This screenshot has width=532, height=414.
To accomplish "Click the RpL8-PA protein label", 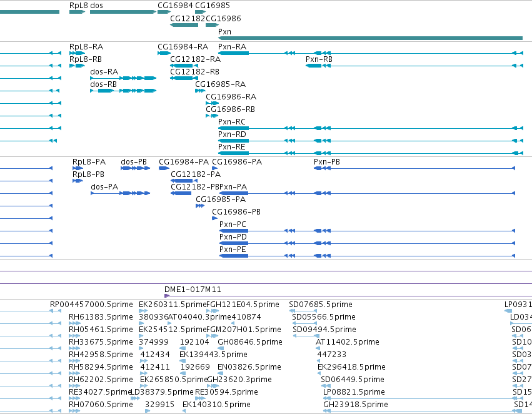I will [89, 162].
